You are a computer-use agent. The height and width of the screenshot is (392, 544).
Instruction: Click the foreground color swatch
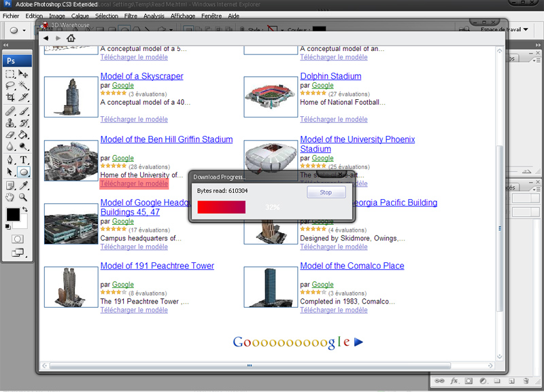pyautogui.click(x=13, y=215)
